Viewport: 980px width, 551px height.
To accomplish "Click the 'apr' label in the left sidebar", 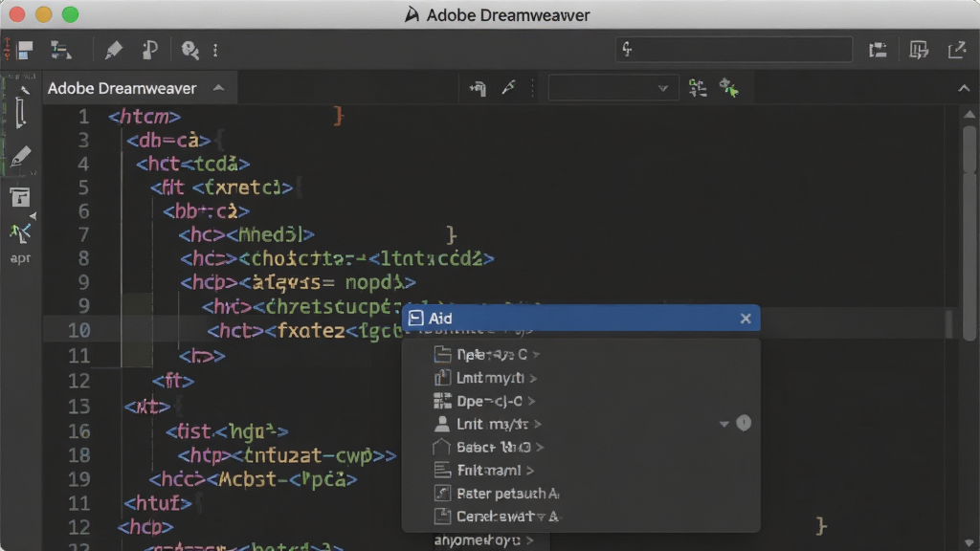I will click(20, 258).
